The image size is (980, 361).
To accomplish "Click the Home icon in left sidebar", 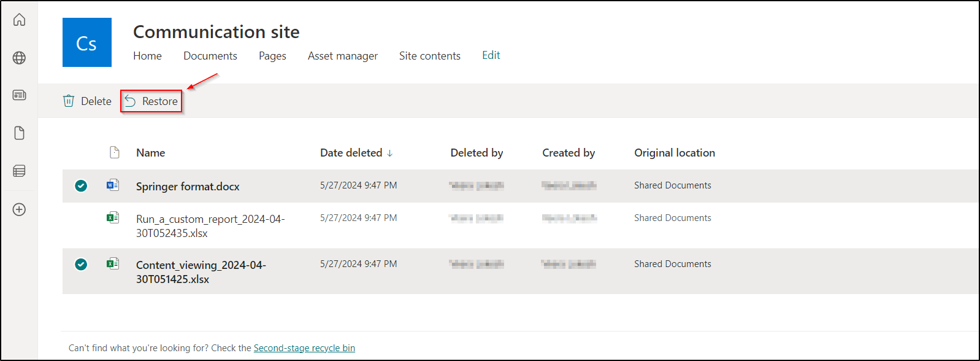I will tap(20, 20).
